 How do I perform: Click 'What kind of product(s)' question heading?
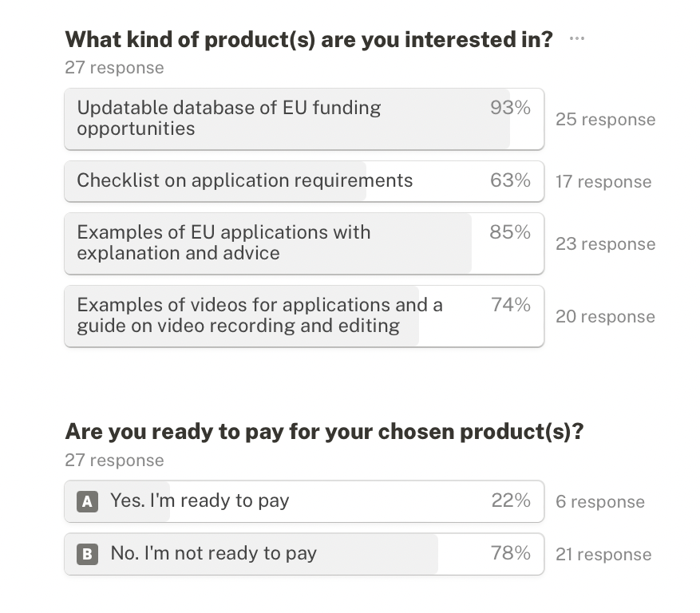click(x=309, y=40)
